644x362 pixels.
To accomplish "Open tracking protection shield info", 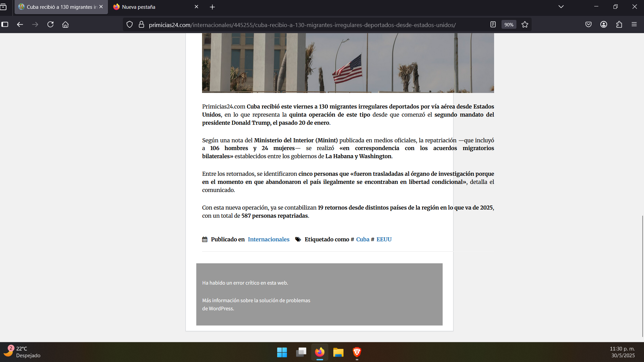I will point(130,25).
